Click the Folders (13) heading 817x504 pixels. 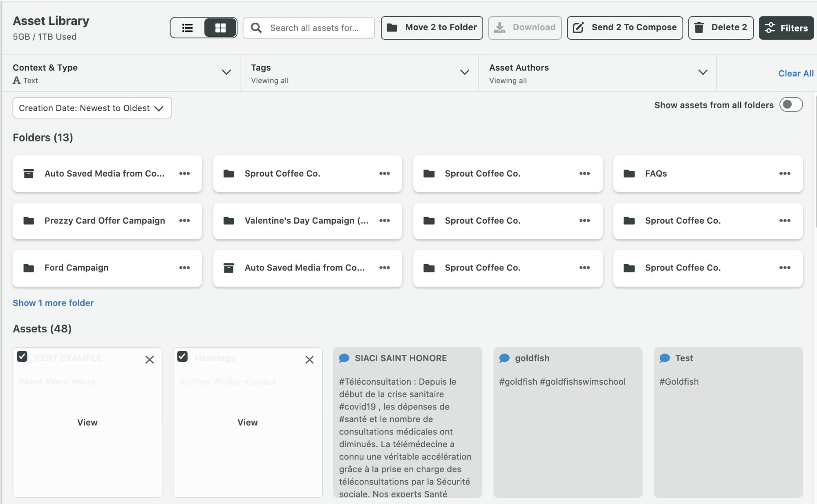tap(43, 137)
